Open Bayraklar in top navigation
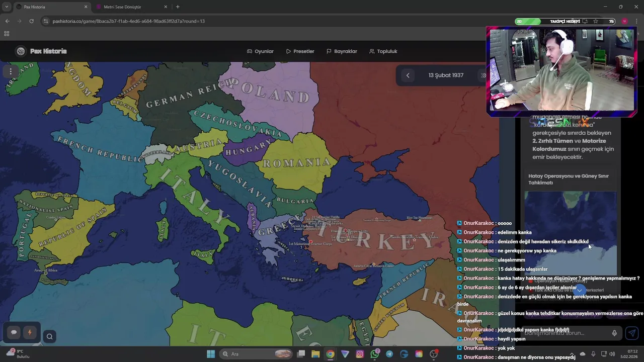 (342, 51)
